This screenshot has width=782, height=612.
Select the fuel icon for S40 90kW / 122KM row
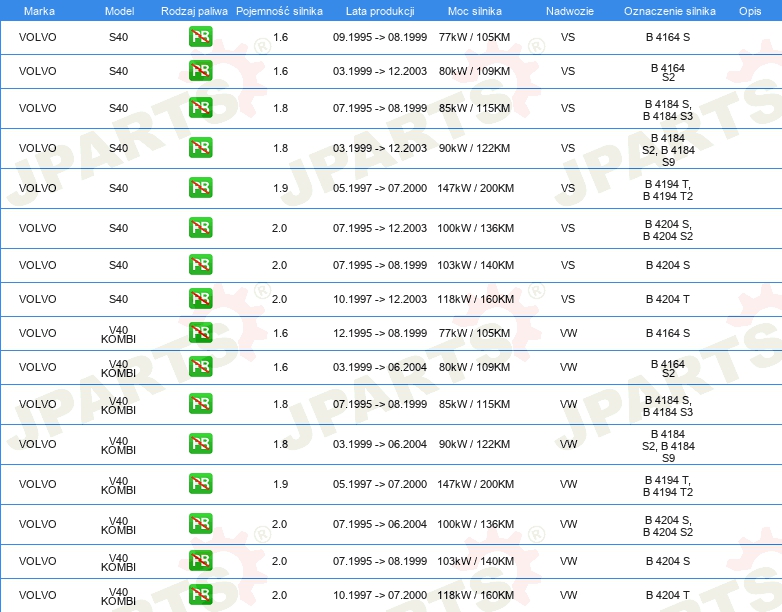click(200, 148)
